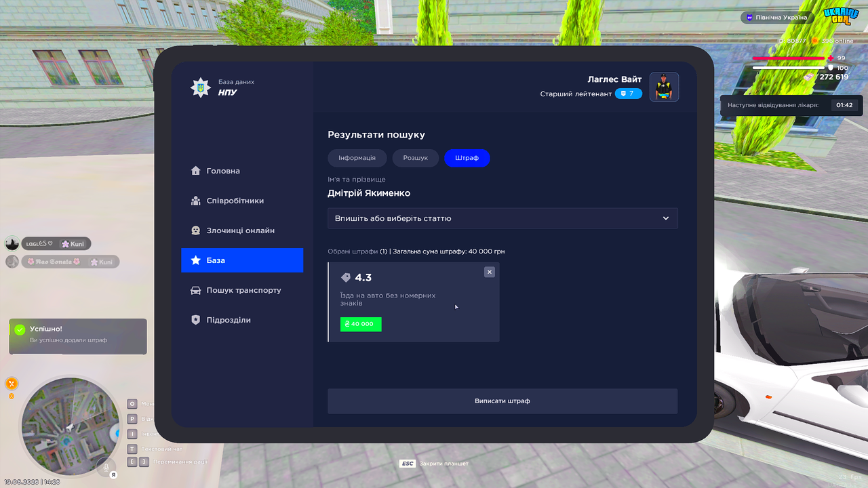Switch to the Розшук tab

tap(416, 158)
